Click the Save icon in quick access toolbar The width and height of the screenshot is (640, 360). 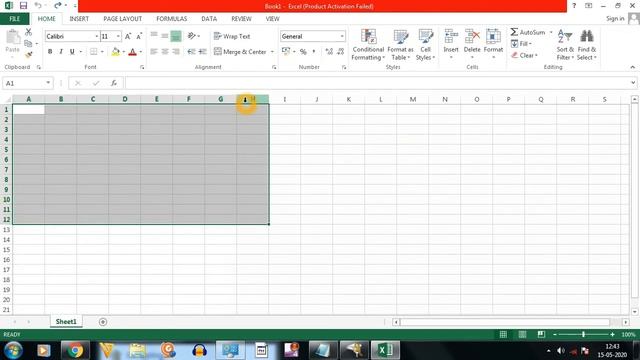(23, 6)
